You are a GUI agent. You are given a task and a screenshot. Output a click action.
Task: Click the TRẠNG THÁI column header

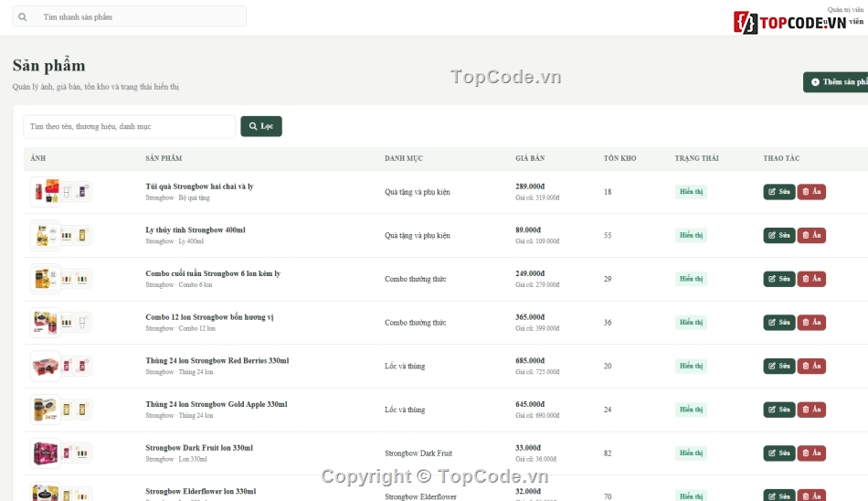tap(697, 158)
